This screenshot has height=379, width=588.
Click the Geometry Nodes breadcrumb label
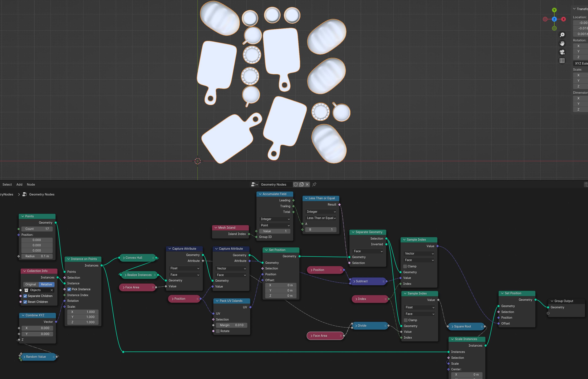42,194
